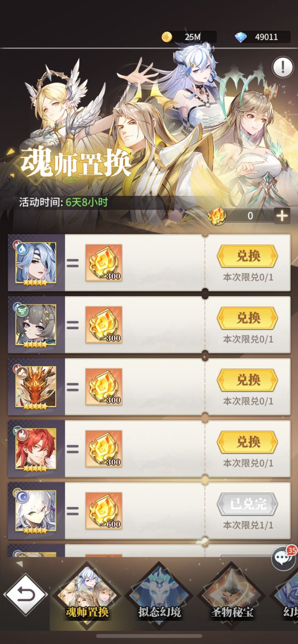Image resolution: width=298 pixels, height=644 pixels.
Task: Tap the exclamation info icon
Action: tap(283, 67)
